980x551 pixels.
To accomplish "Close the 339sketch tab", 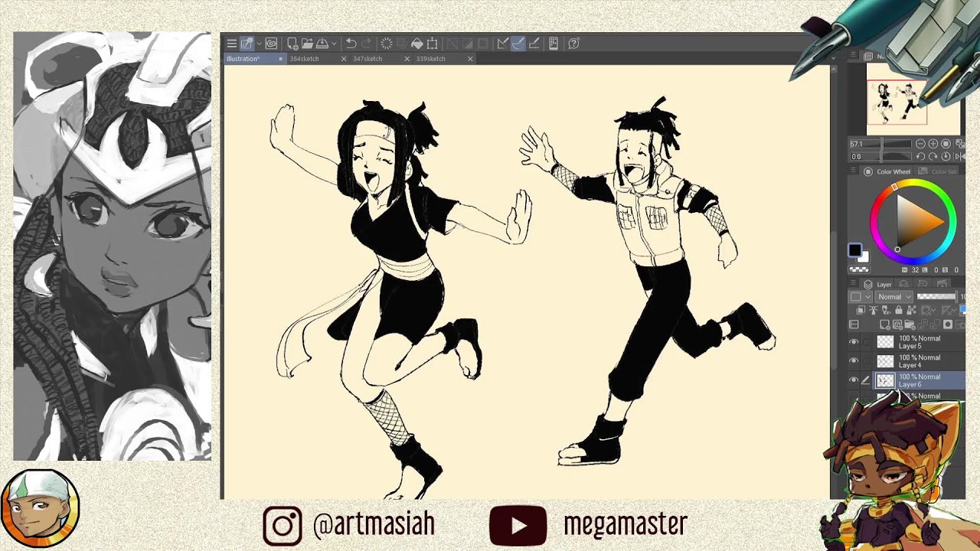I will pos(470,59).
